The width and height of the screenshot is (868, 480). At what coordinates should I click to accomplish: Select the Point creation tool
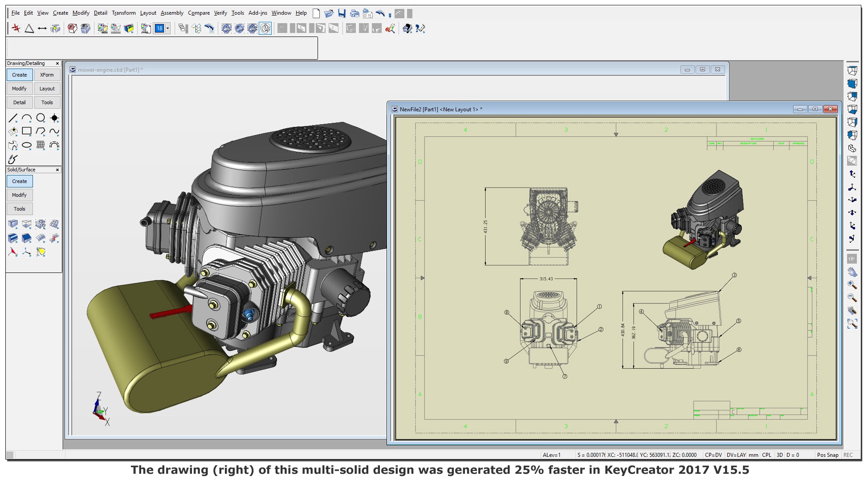click(54, 118)
